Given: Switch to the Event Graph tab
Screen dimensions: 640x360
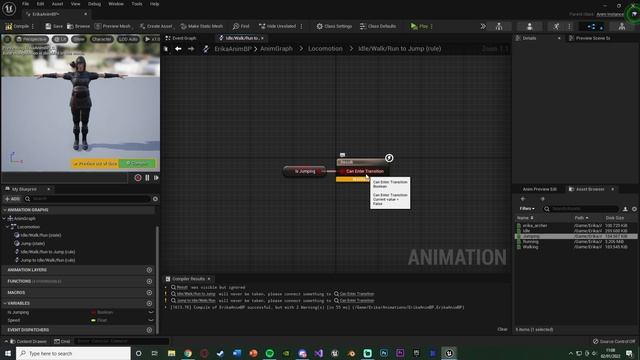Looking at the screenshot, I should (x=180, y=38).
